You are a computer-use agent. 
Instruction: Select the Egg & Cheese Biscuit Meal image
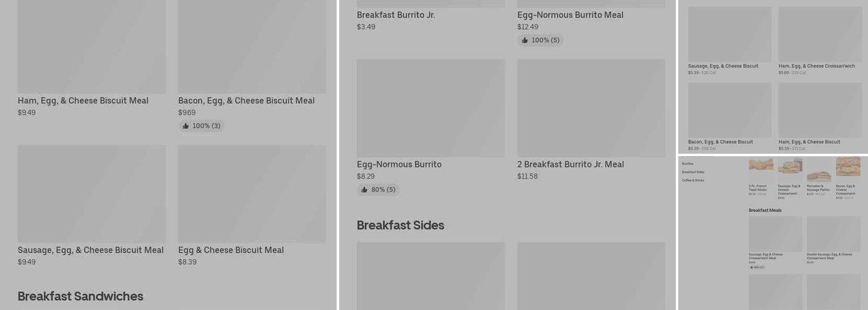252,194
